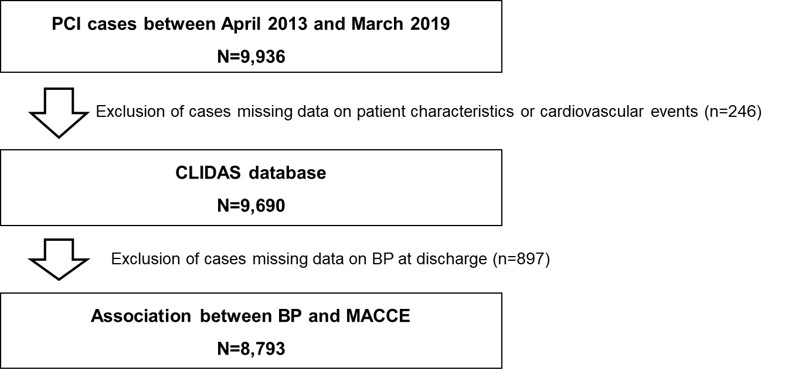Click the (n=897) excluded count
Image resolution: width=785 pixels, height=370 pixels.
521,259
